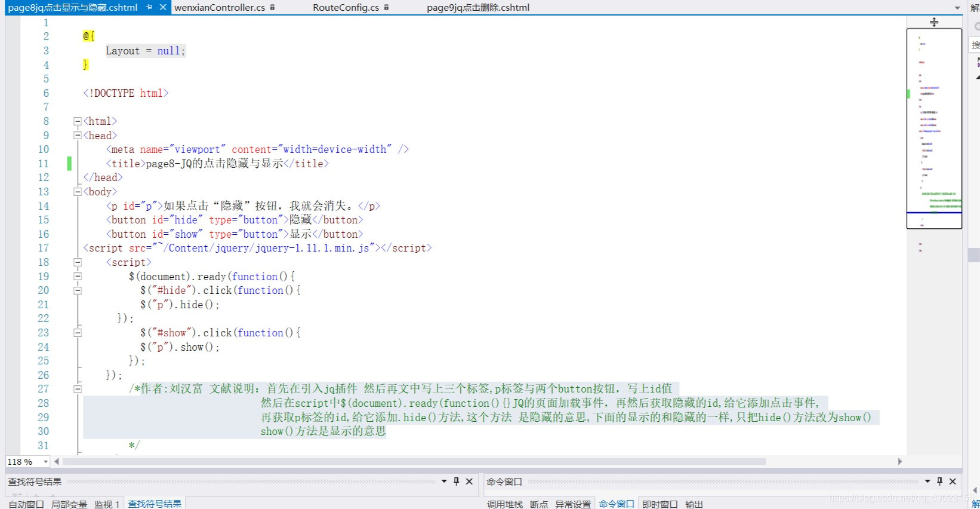Switch to the 即时窗口 tab
This screenshot has height=509, width=980.
[x=660, y=504]
